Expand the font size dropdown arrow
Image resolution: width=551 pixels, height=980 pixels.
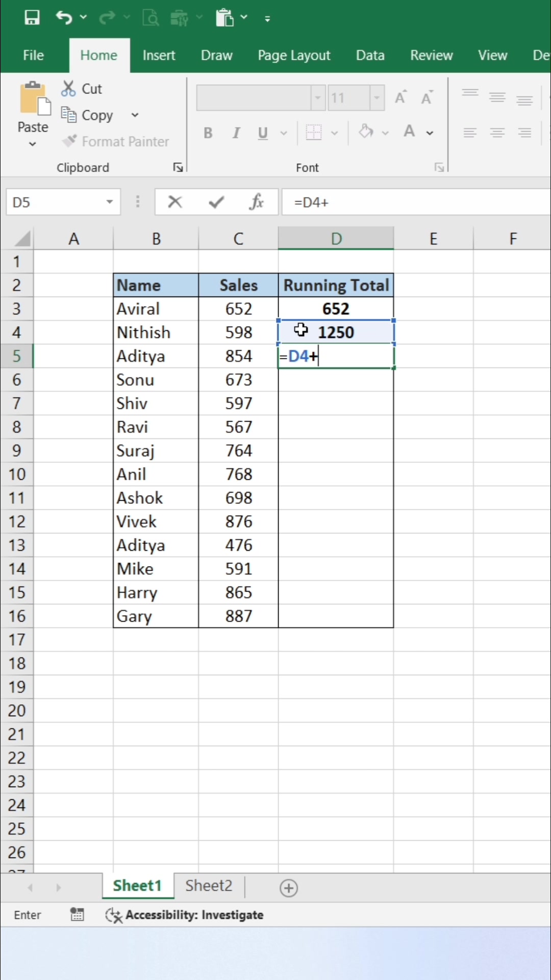(x=377, y=97)
